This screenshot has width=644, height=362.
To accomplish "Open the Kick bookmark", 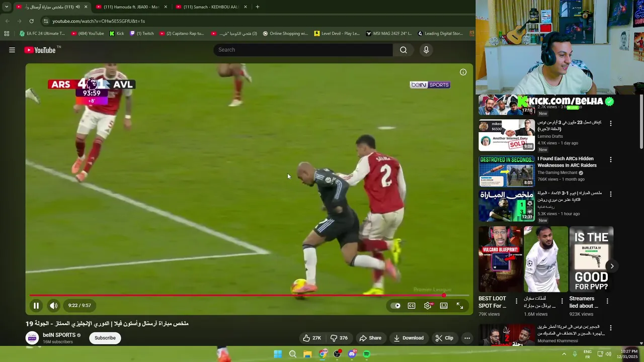I will pyautogui.click(x=117, y=34).
